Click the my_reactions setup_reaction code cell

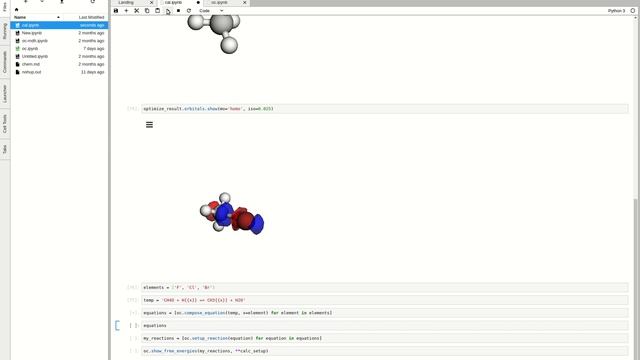click(384, 338)
